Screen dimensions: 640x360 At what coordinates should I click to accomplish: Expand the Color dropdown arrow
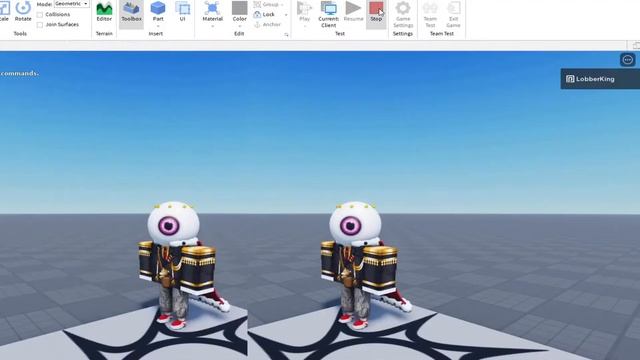click(240, 27)
